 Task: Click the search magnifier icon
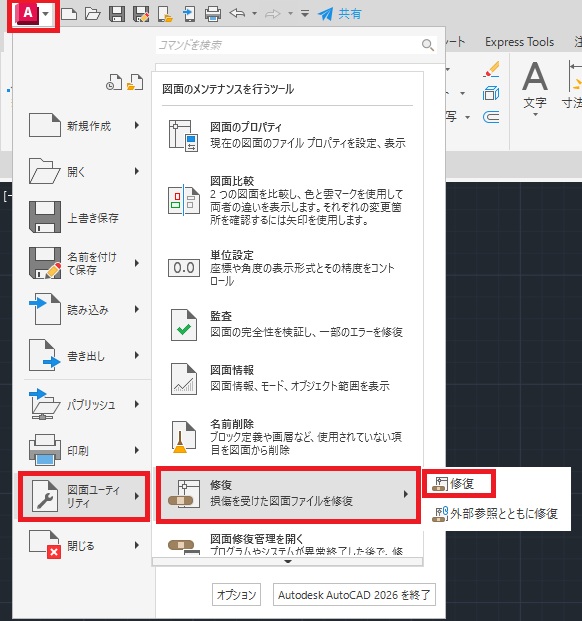click(428, 45)
